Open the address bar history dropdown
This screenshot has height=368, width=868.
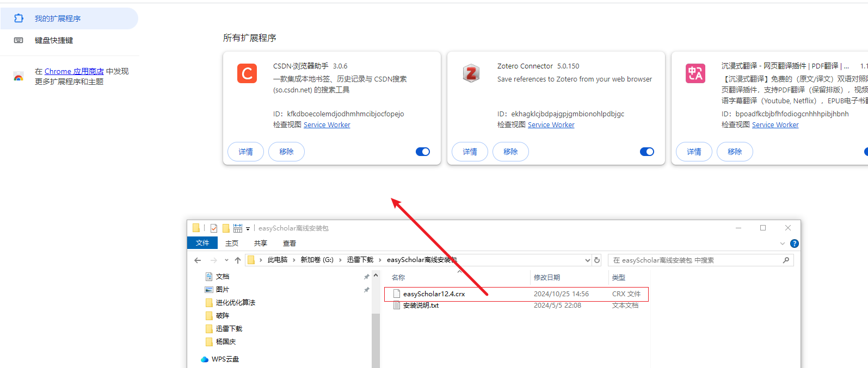tap(587, 260)
